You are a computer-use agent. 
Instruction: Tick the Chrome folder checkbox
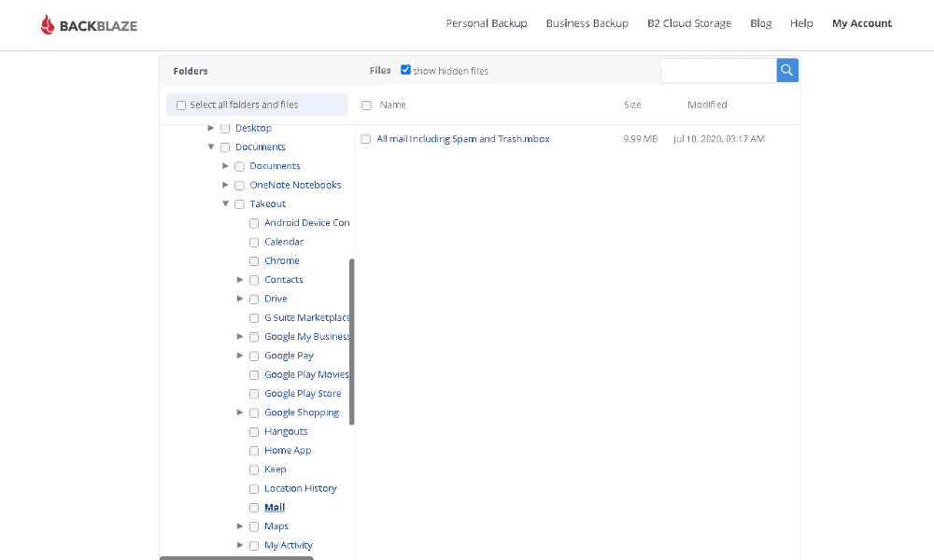tap(254, 261)
